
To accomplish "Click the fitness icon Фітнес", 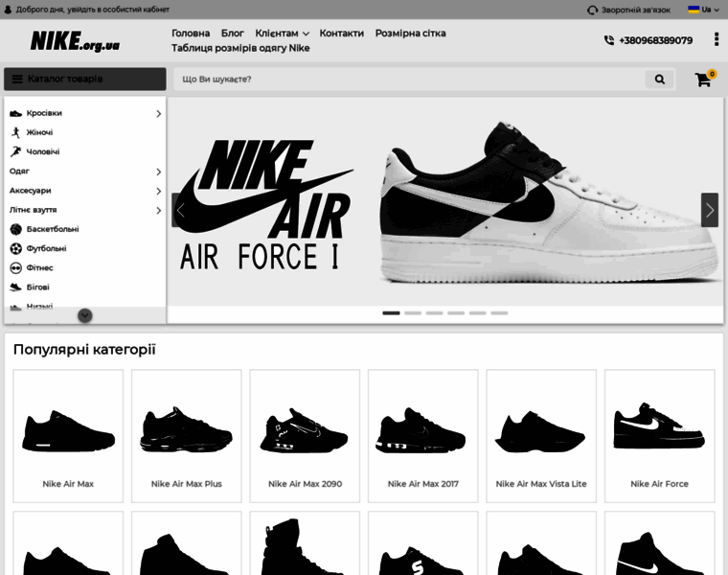I will (x=15, y=268).
